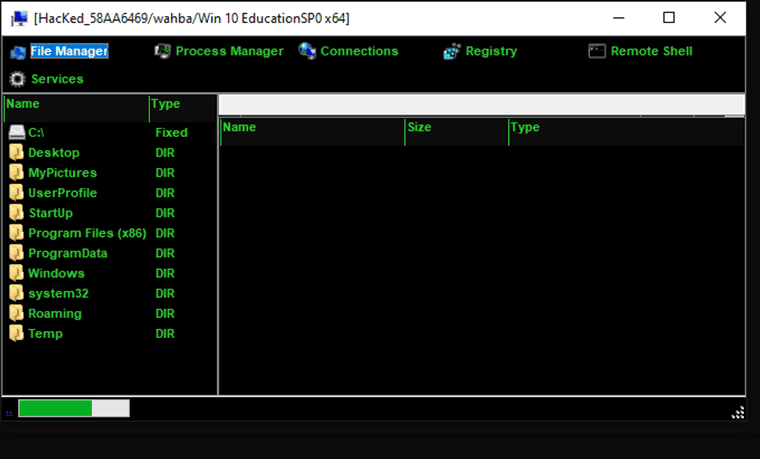This screenshot has height=459, width=760.
Task: Click the Connections globe icon
Action: pos(307,51)
